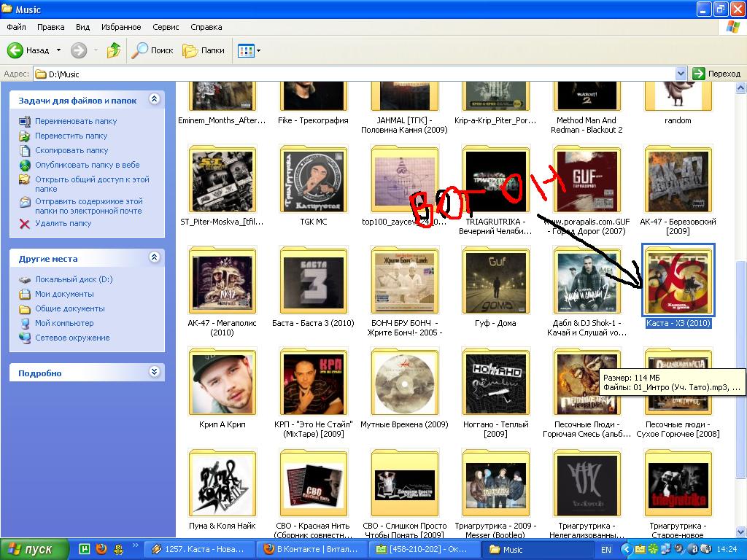Viewport: 747px width, 560px height.
Task: Open the Views mode dropdown button
Action: (249, 50)
